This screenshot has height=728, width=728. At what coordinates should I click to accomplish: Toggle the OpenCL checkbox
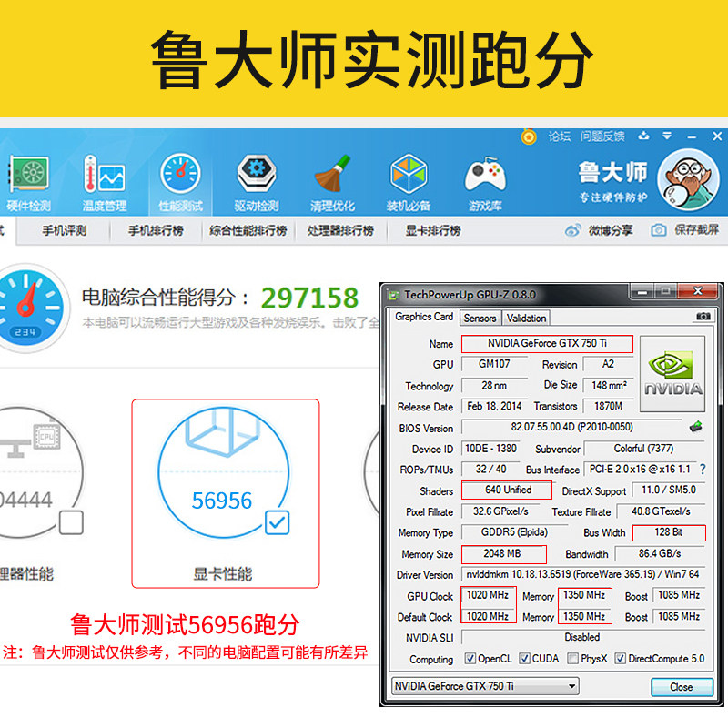(x=470, y=658)
